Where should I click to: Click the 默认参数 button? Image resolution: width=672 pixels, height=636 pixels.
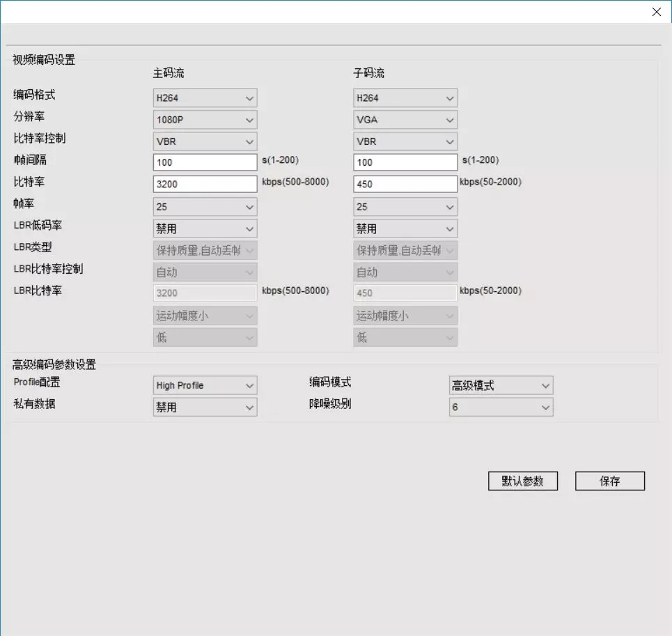click(x=523, y=481)
